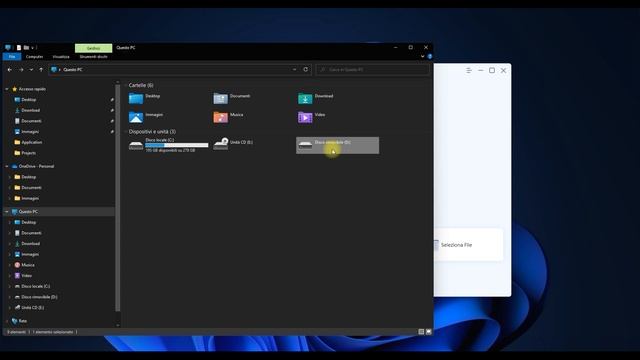Switch to details view in status bar
This screenshot has height=360, width=640.
click(x=421, y=332)
